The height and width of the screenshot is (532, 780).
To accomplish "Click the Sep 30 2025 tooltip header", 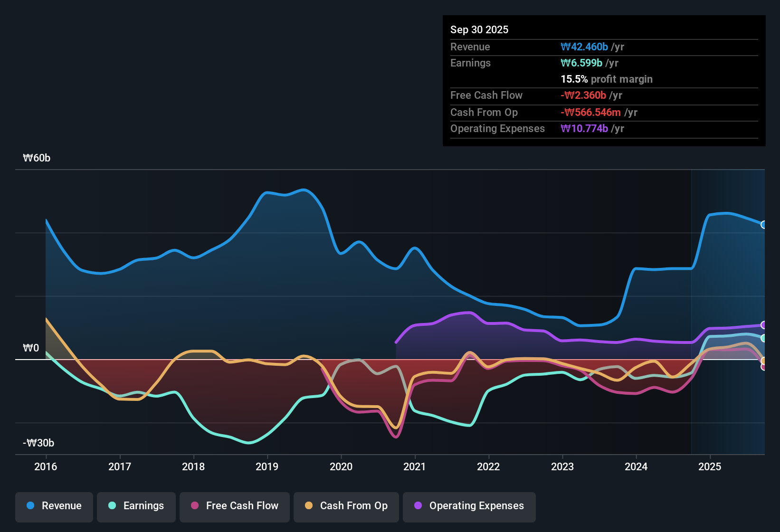I will pyautogui.click(x=479, y=29).
